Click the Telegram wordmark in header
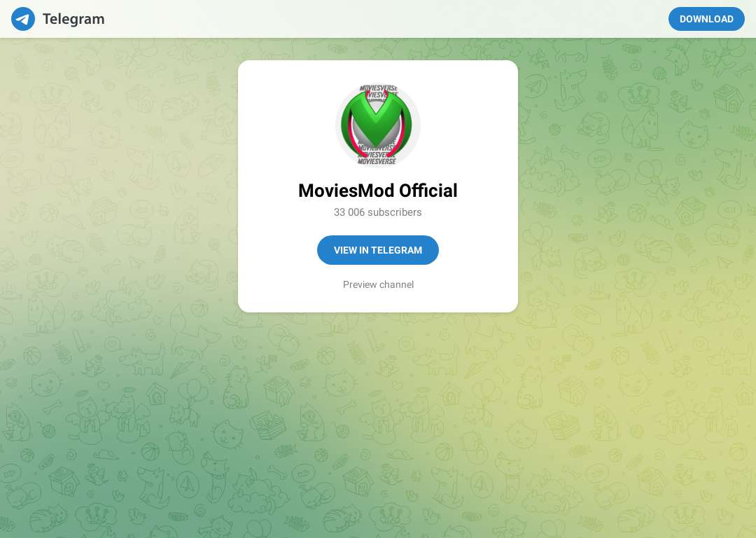This screenshot has height=538, width=756. click(x=73, y=19)
